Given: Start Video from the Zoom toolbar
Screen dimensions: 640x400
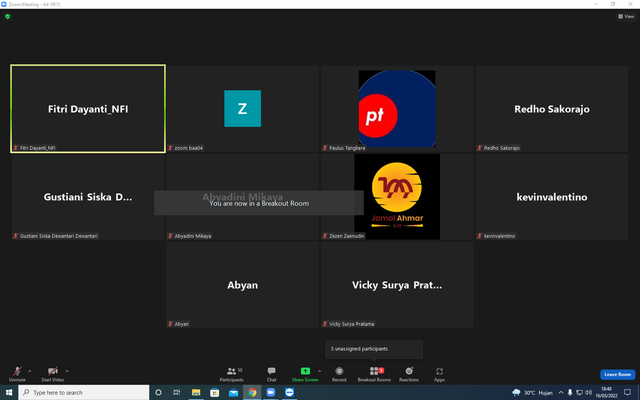Looking at the screenshot, I should pyautogui.click(x=53, y=373).
